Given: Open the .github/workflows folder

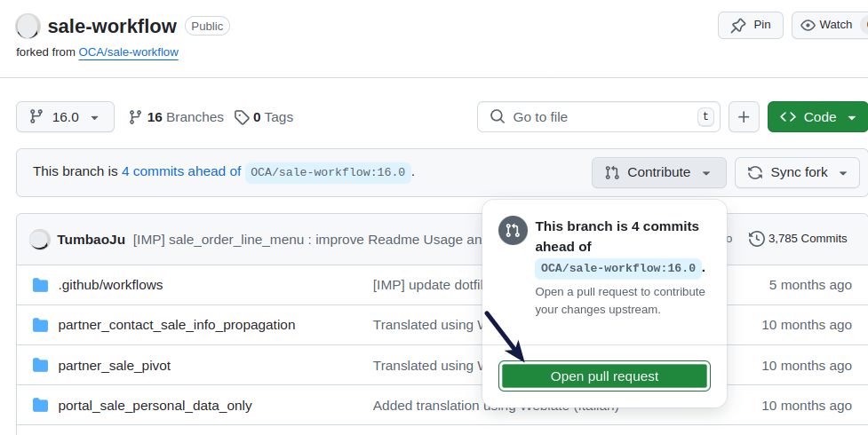Looking at the screenshot, I should coord(110,285).
